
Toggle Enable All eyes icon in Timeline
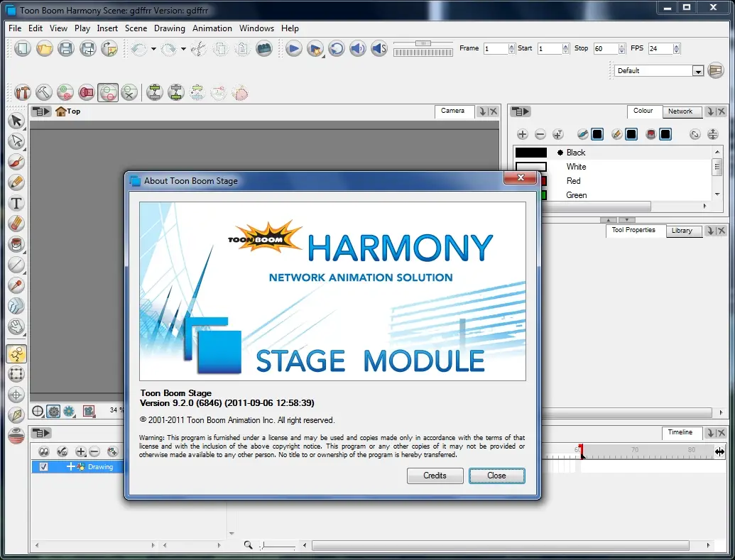(44, 451)
